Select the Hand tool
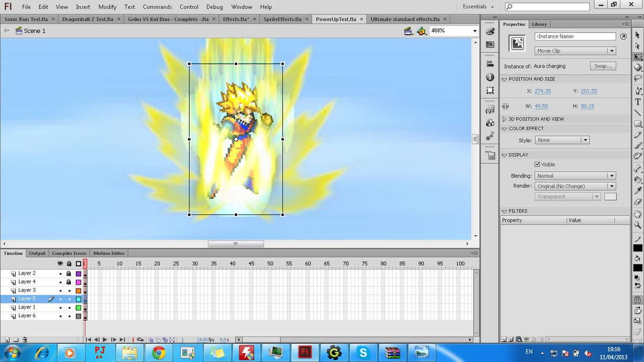This screenshot has width=644, height=362. (x=638, y=214)
